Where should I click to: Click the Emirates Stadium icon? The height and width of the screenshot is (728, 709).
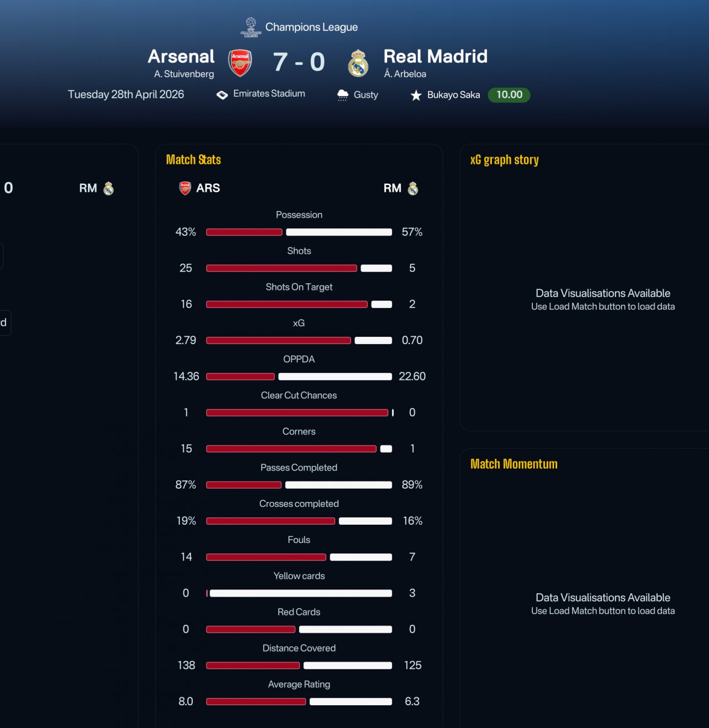click(x=222, y=95)
